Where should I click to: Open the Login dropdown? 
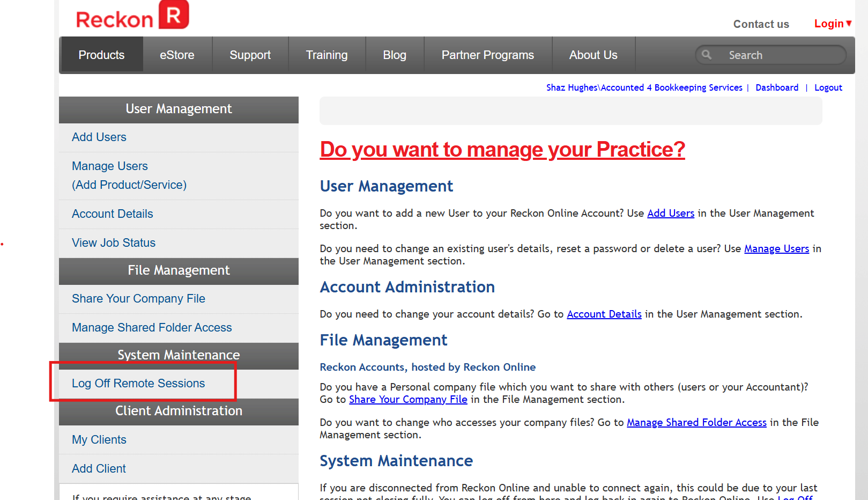point(833,24)
